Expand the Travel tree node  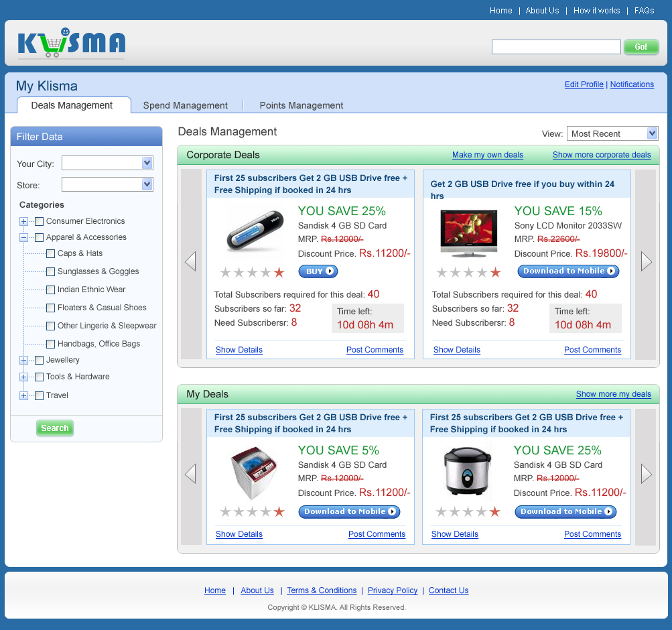(24, 395)
